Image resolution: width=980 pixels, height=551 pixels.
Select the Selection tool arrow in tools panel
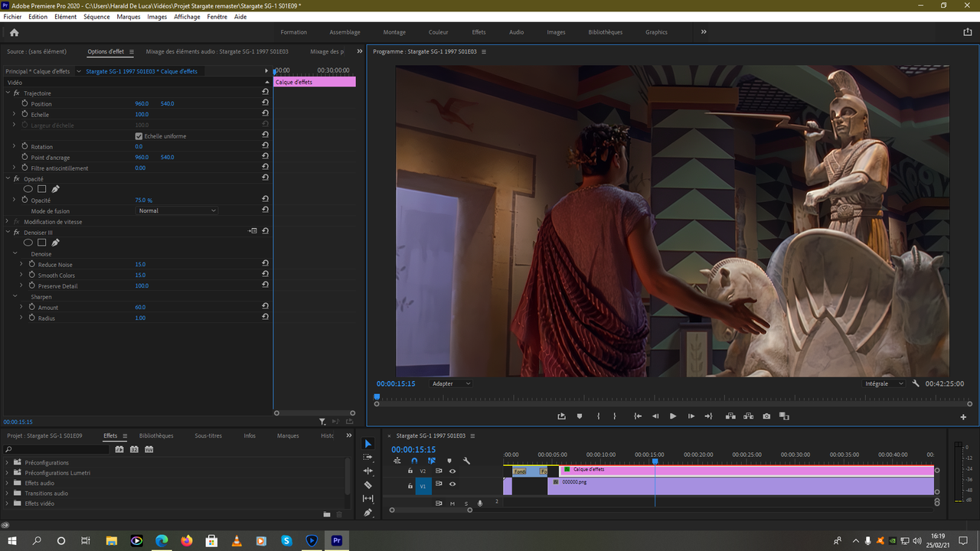(367, 444)
